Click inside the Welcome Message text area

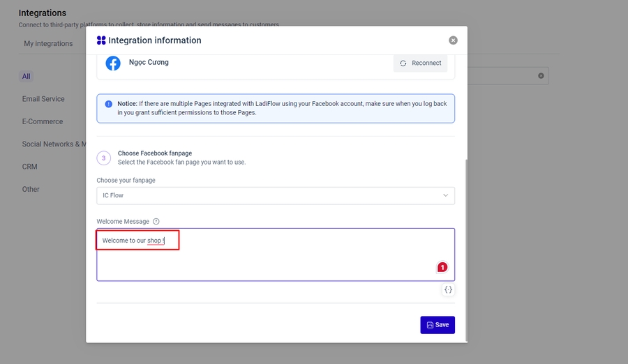click(276, 261)
